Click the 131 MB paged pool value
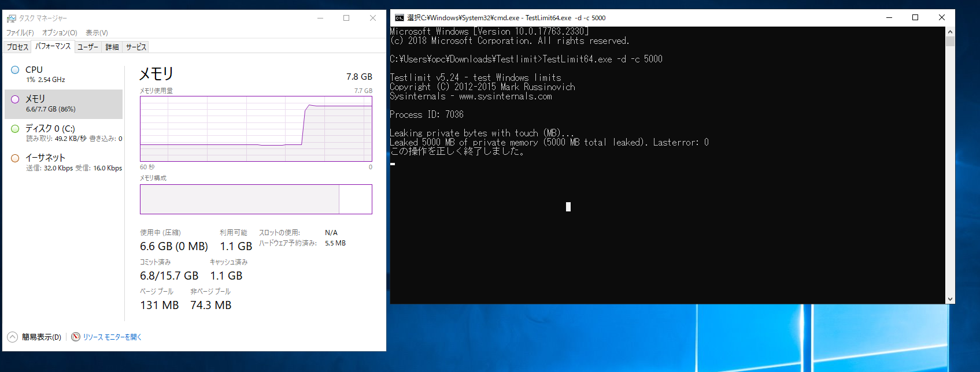The height and width of the screenshot is (372, 980). coord(159,306)
